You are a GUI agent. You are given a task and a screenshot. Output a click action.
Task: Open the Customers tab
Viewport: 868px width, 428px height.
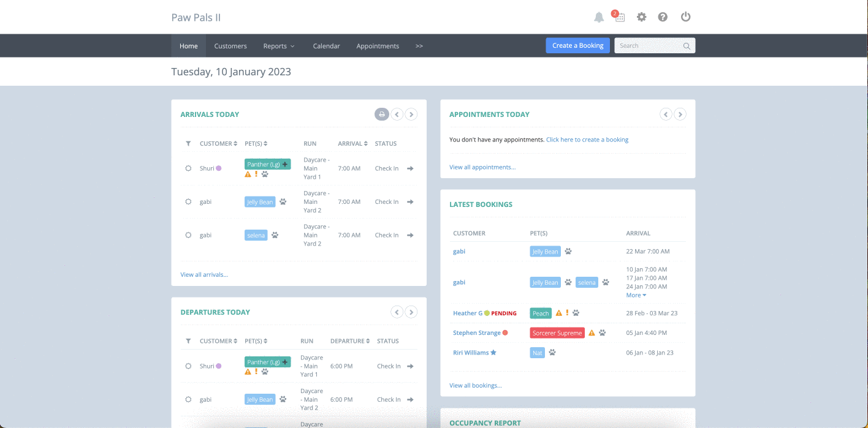click(x=230, y=46)
